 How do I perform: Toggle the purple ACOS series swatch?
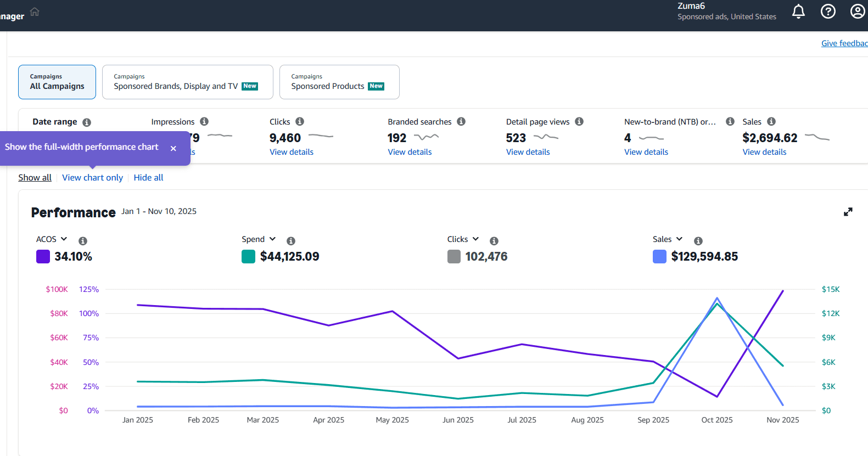(43, 256)
